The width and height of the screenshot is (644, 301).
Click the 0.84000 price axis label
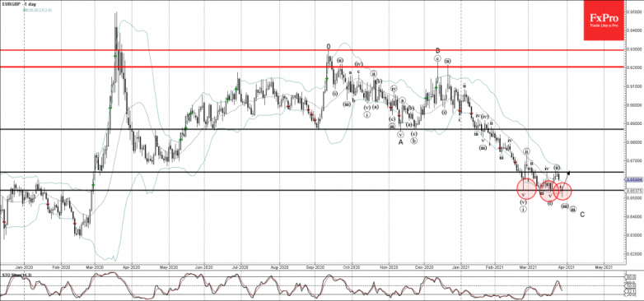[634, 216]
